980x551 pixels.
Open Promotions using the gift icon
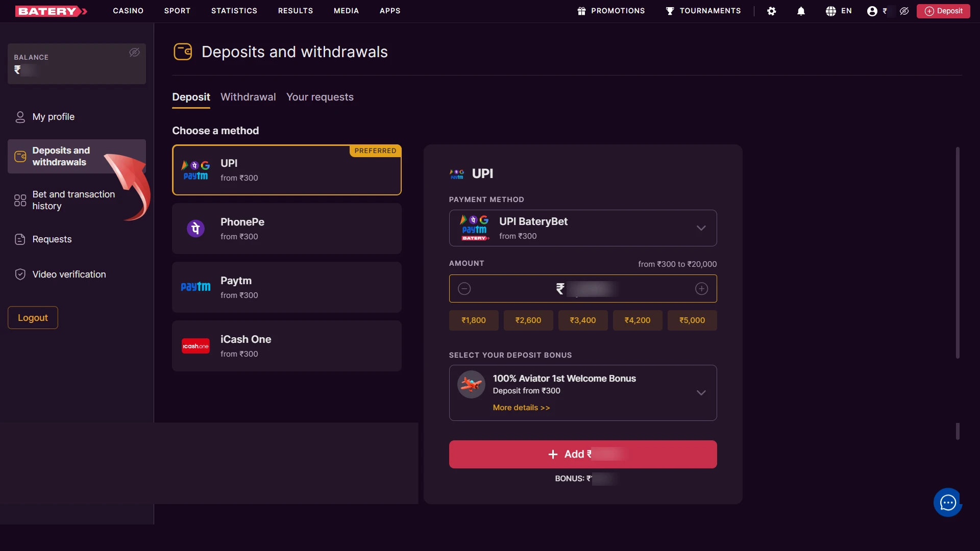coord(582,11)
